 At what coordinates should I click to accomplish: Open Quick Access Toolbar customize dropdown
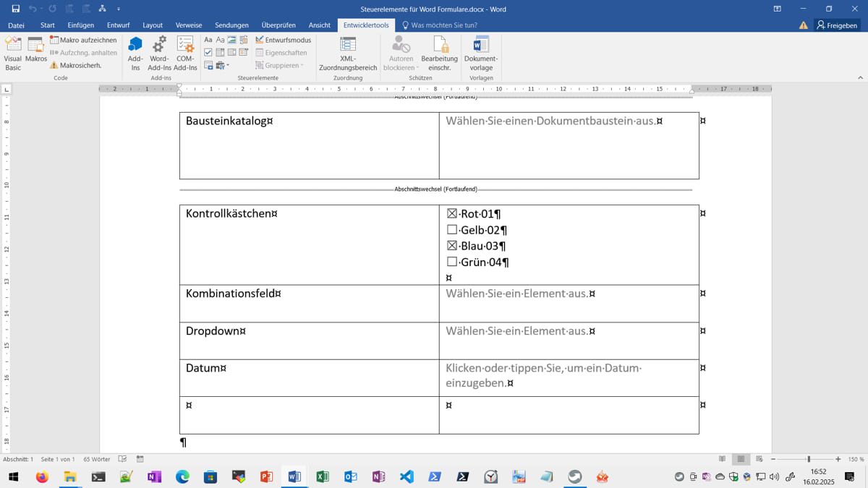pyautogui.click(x=119, y=9)
